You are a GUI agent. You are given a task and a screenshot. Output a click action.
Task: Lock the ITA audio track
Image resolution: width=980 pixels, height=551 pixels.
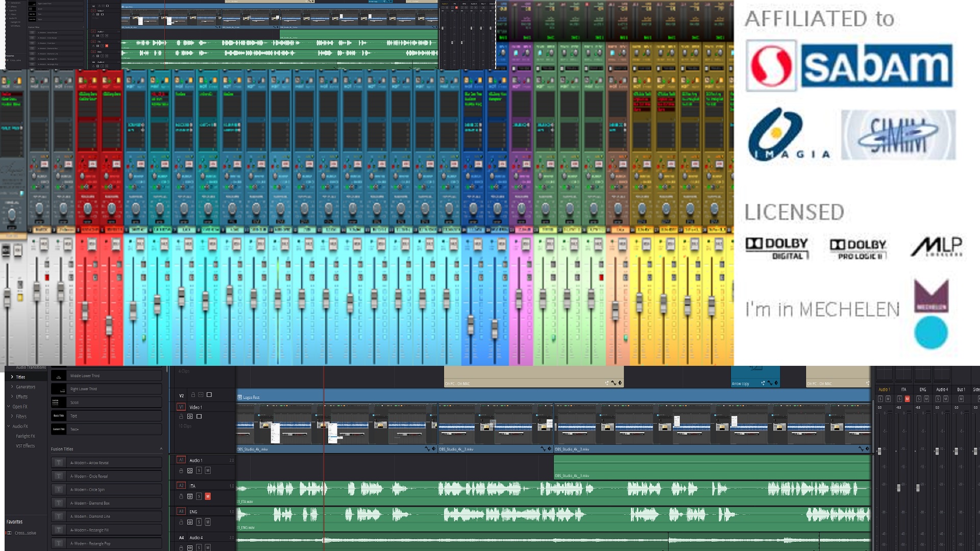(x=181, y=496)
